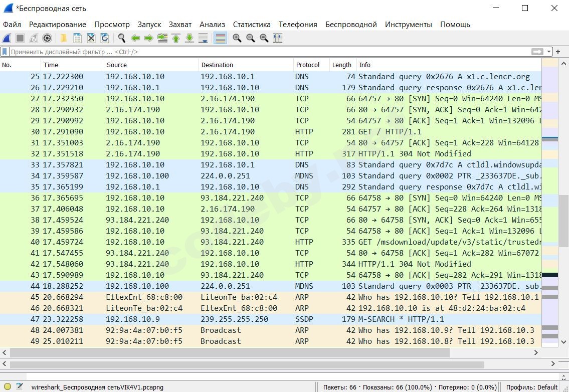The image size is (569, 392).
Task: Open the Статистика menu
Action: click(252, 24)
